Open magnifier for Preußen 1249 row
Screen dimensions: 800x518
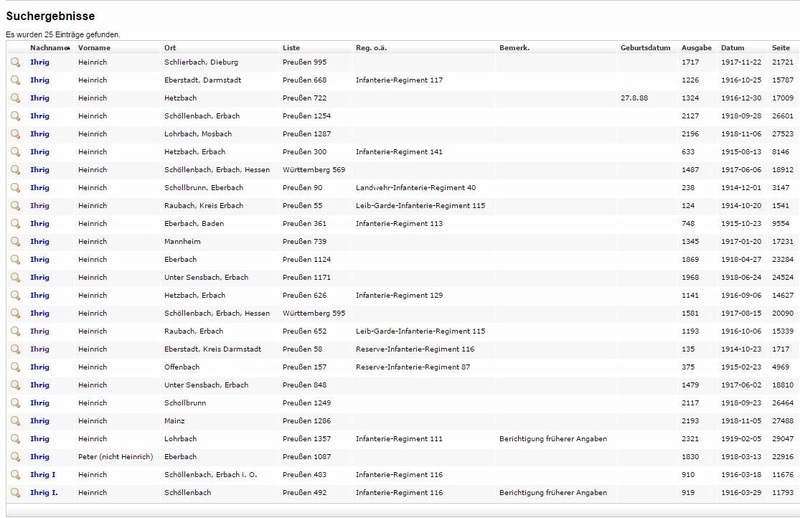coord(15,403)
